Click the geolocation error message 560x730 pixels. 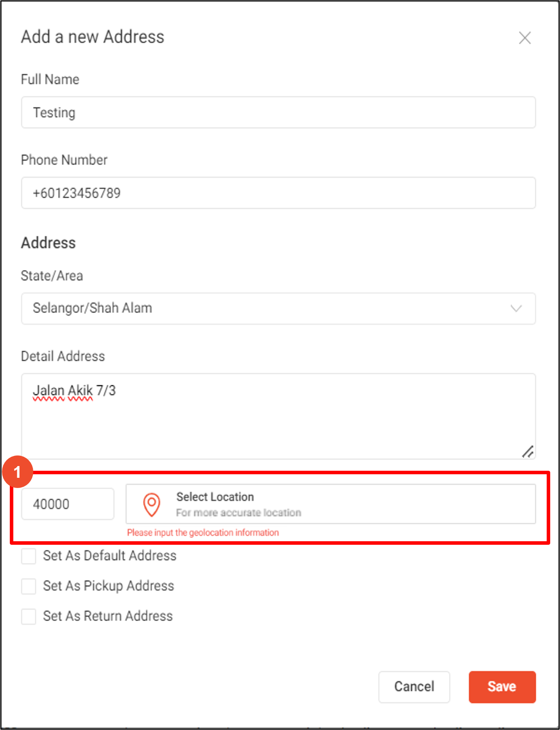(x=203, y=533)
